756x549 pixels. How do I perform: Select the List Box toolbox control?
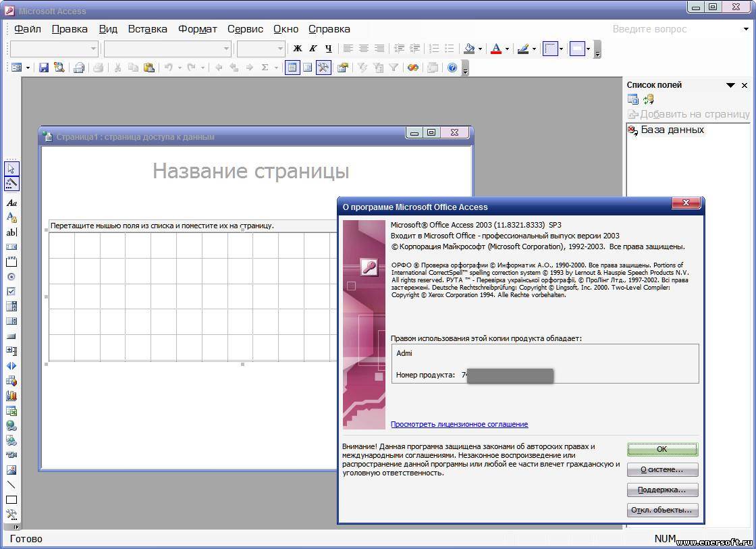click(11, 321)
